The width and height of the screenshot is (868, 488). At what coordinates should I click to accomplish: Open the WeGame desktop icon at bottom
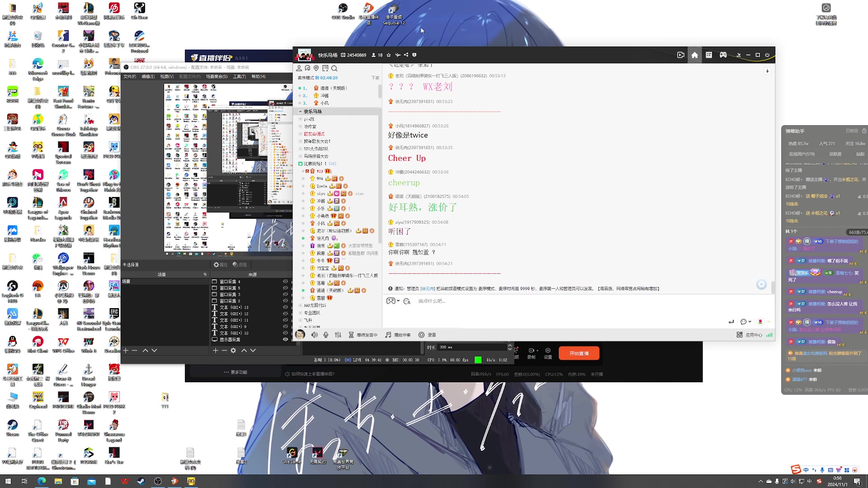(x=292, y=455)
